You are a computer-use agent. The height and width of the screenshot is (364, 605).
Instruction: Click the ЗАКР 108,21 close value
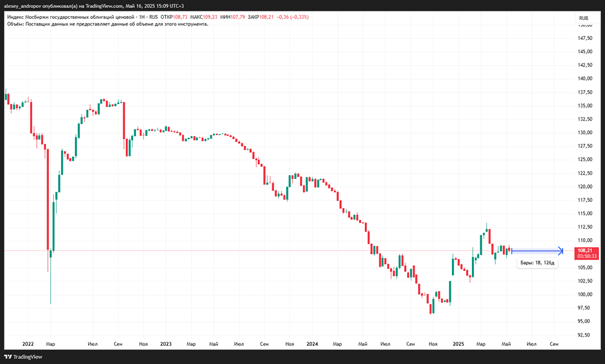point(261,17)
